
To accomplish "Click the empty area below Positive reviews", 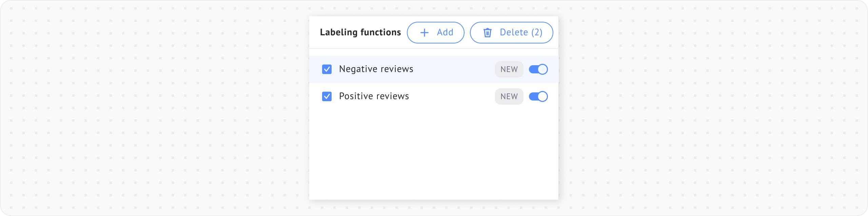I will tap(433, 153).
